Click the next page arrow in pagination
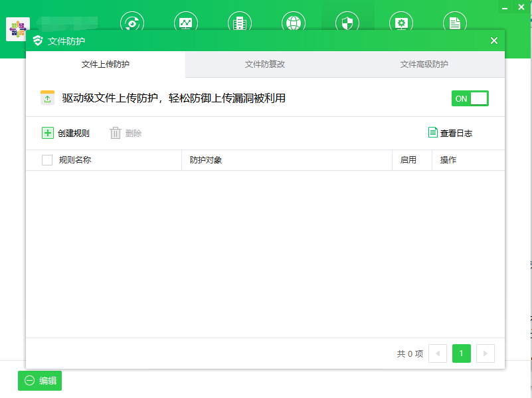This screenshot has width=532, height=398. (486, 353)
